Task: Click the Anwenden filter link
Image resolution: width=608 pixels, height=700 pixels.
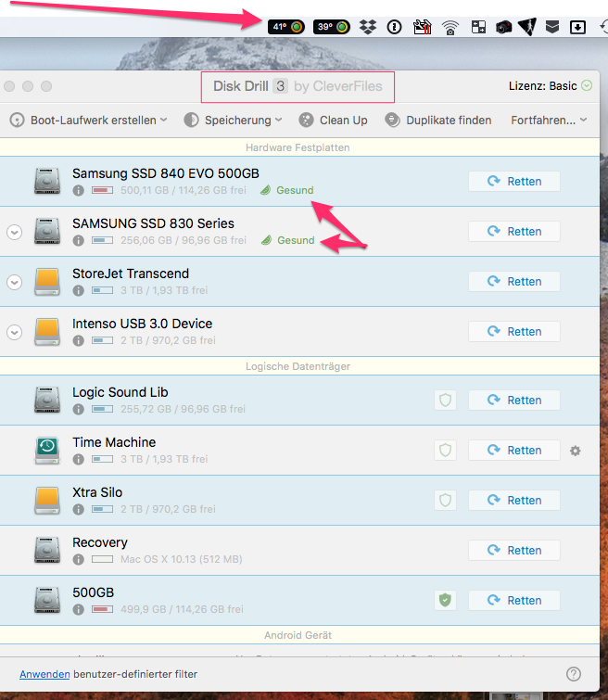Action: coord(44,674)
